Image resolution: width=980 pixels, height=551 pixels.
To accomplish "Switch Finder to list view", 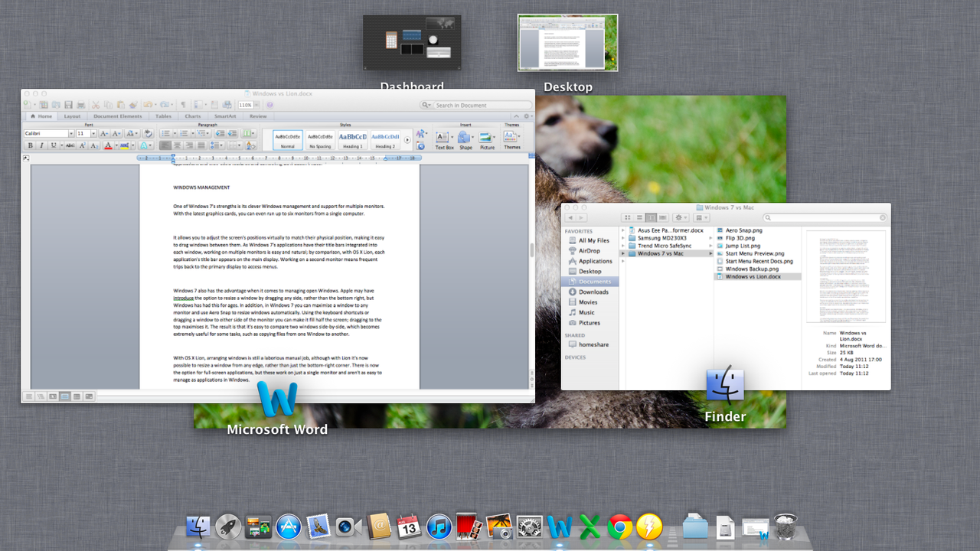I will (639, 217).
